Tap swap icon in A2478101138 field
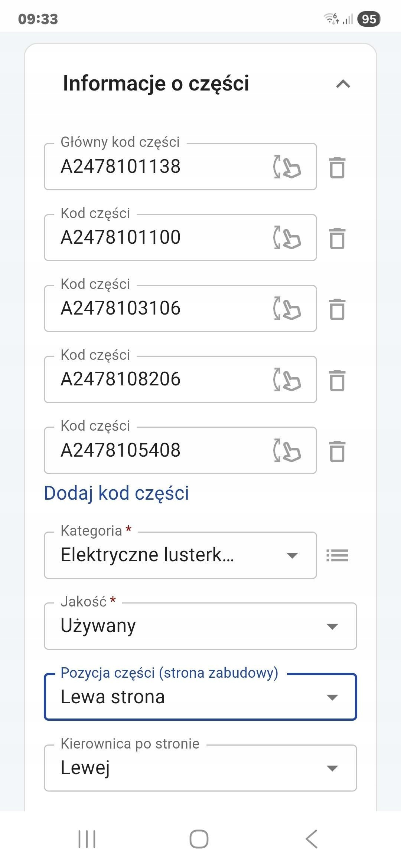The image size is (401, 868). 287,167
